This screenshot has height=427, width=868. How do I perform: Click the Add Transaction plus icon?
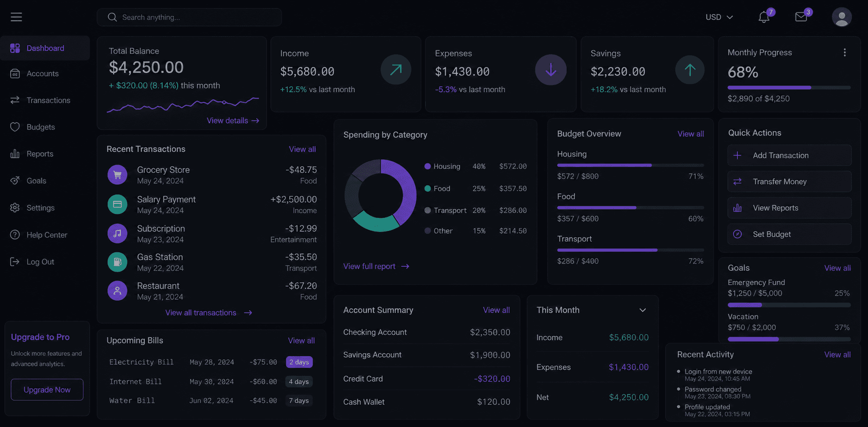pyautogui.click(x=737, y=155)
